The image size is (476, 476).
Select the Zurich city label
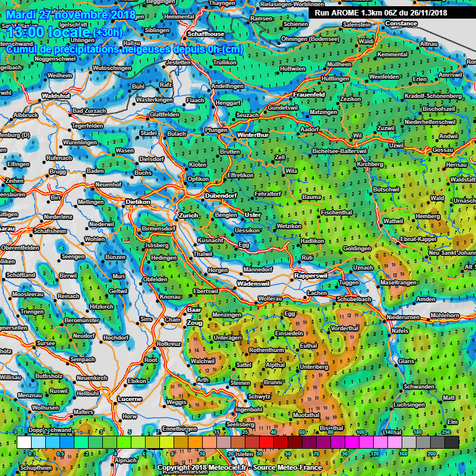click(x=188, y=216)
